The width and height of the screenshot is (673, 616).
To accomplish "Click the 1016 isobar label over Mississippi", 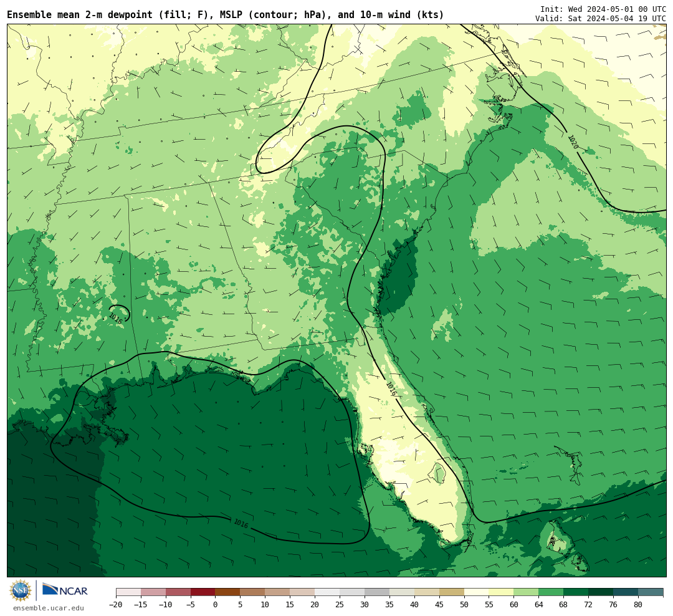I will pyautogui.click(x=115, y=319).
